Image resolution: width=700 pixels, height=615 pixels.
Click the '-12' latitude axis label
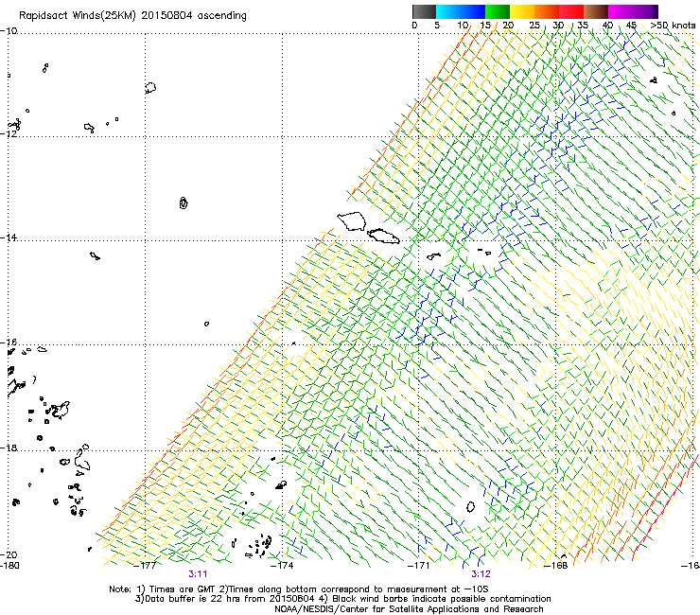(9, 133)
